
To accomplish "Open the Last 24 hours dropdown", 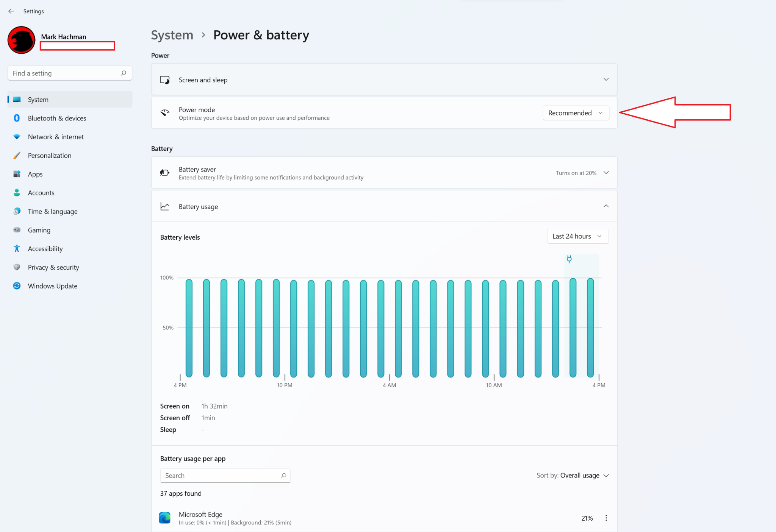I will pos(577,236).
